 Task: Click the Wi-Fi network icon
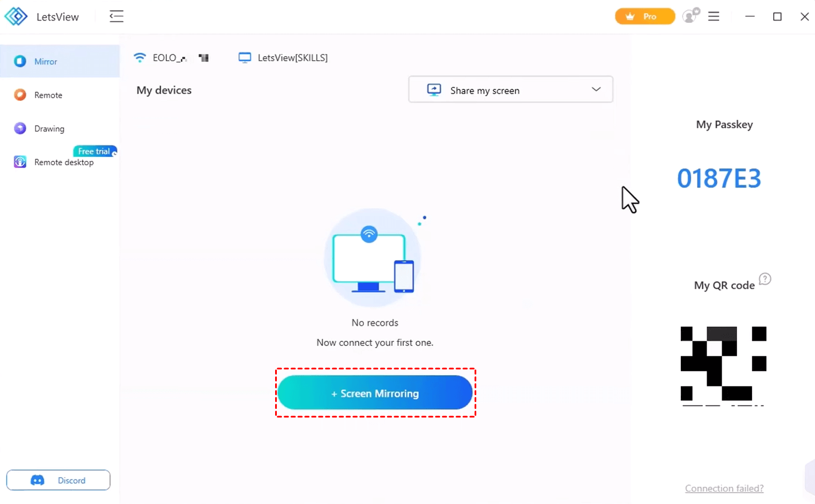[139, 58]
